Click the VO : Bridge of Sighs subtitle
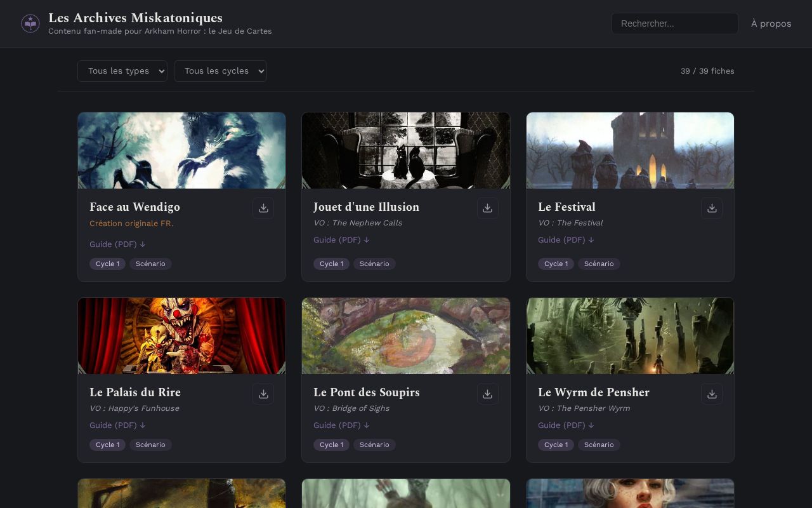Image resolution: width=812 pixels, height=508 pixels. point(351,408)
